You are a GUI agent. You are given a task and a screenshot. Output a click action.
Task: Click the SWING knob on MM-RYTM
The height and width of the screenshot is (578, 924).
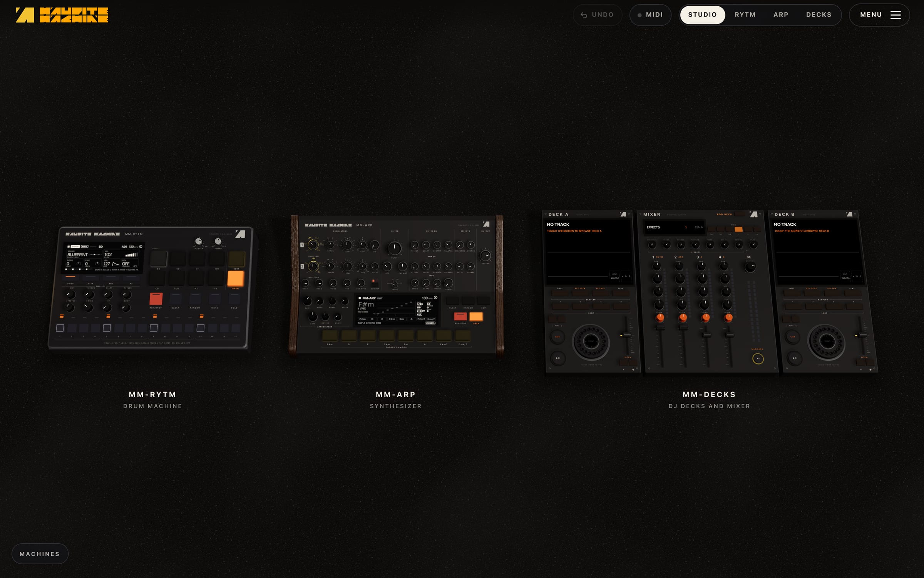coord(89,307)
